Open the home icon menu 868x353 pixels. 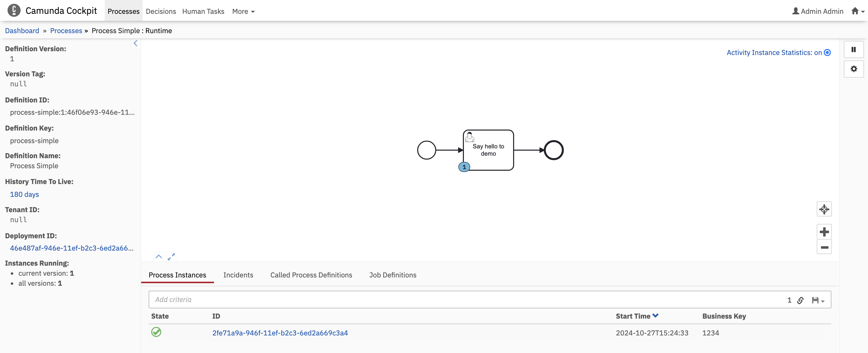click(x=858, y=11)
